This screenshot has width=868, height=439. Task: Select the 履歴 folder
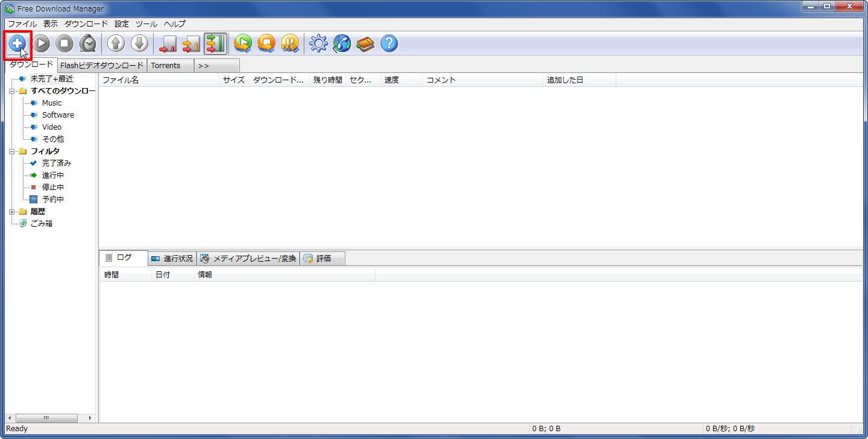coord(38,211)
